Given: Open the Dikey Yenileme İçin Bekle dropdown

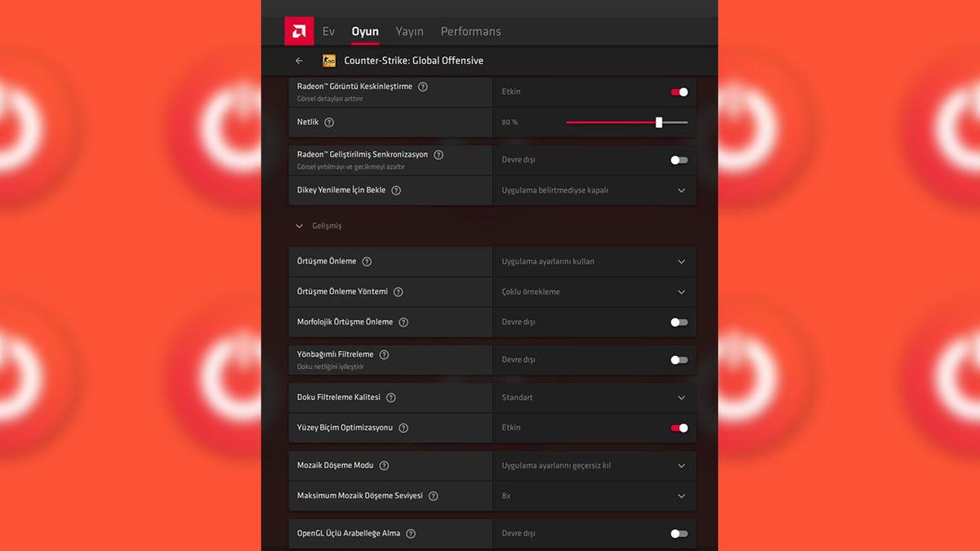Looking at the screenshot, I should pos(681,190).
